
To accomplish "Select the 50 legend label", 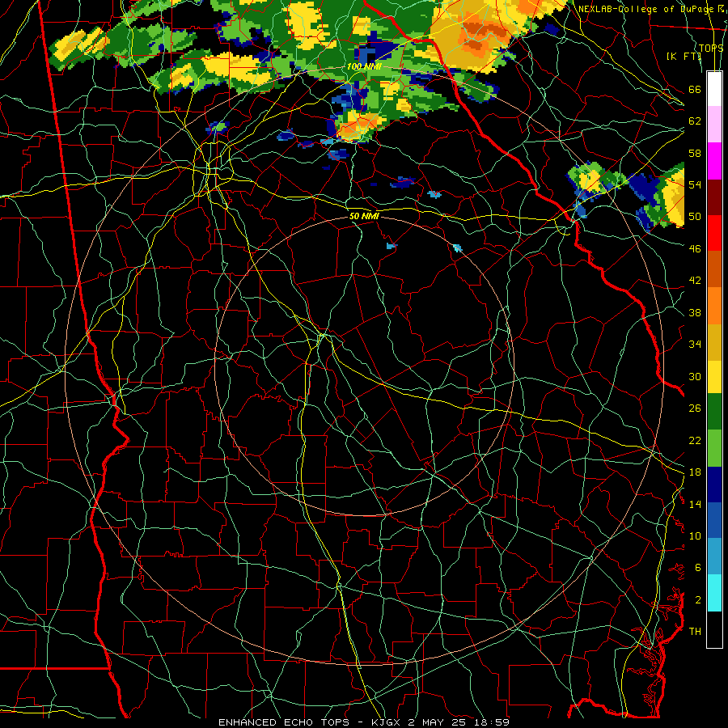I will [x=695, y=216].
